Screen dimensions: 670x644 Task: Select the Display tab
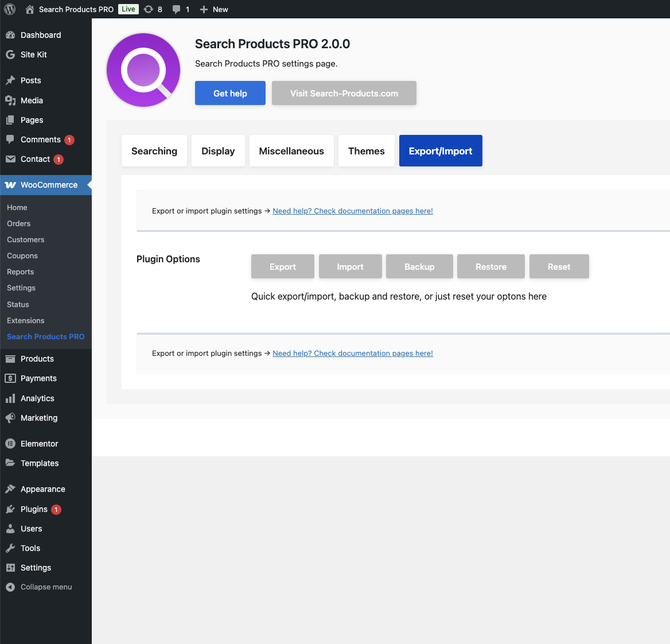point(218,150)
